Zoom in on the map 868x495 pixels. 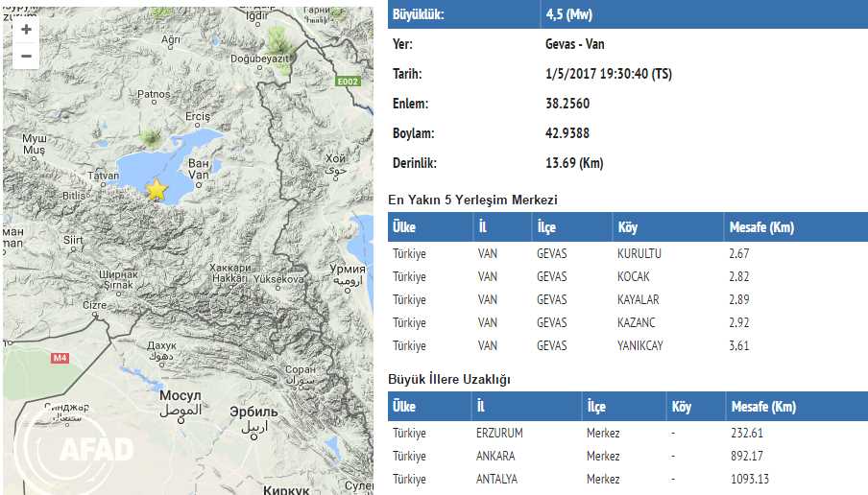click(26, 30)
